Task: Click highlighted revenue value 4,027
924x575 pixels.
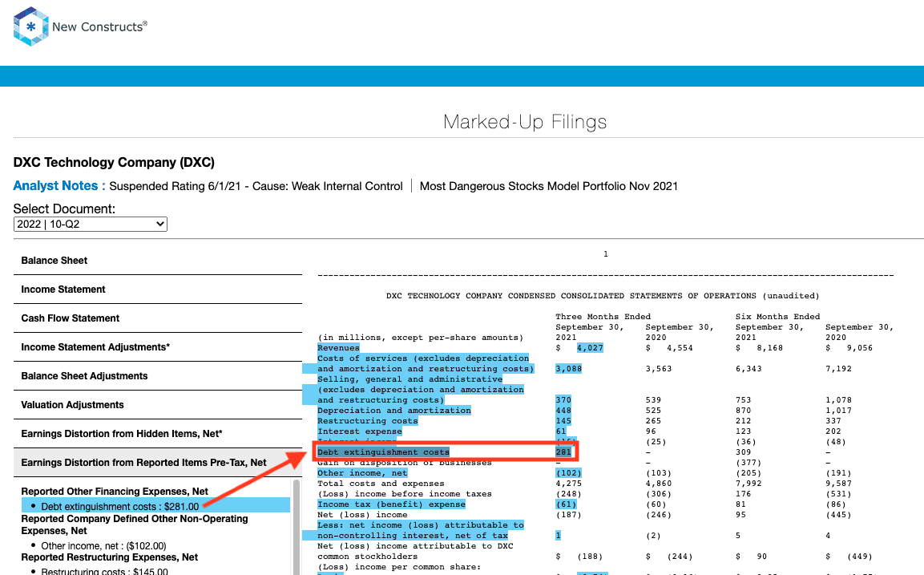Action: [x=590, y=348]
